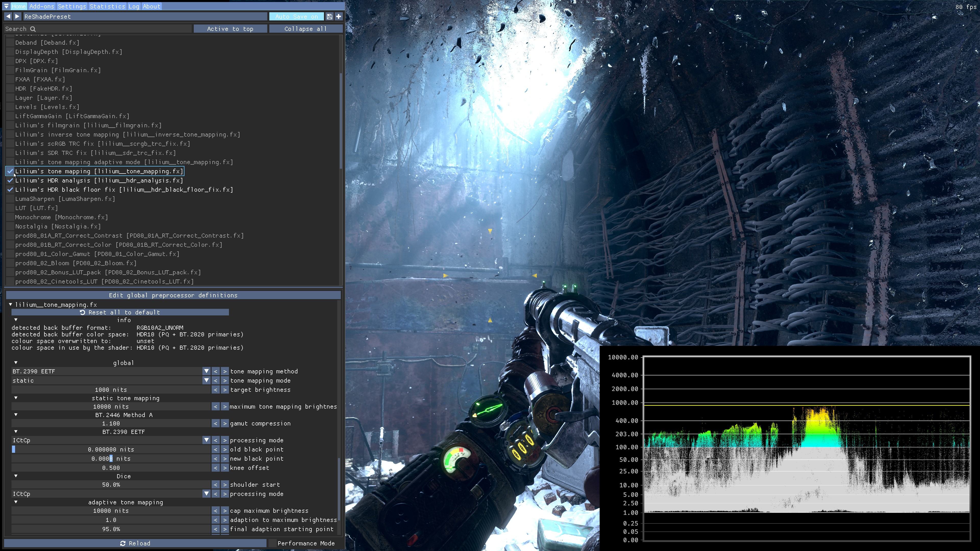Click the old black point slider
The width and height of the screenshot is (980, 551).
coord(111,449)
